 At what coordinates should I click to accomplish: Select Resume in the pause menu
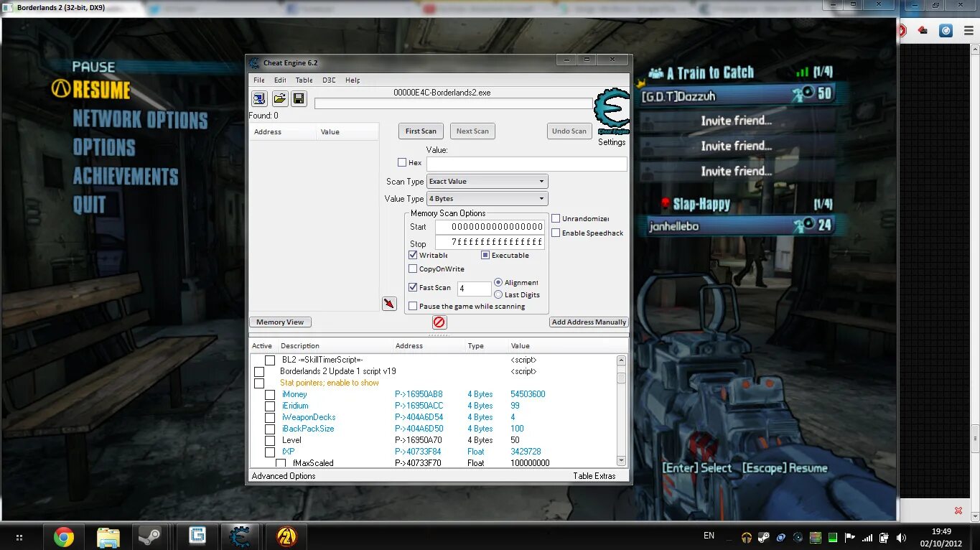(101, 90)
